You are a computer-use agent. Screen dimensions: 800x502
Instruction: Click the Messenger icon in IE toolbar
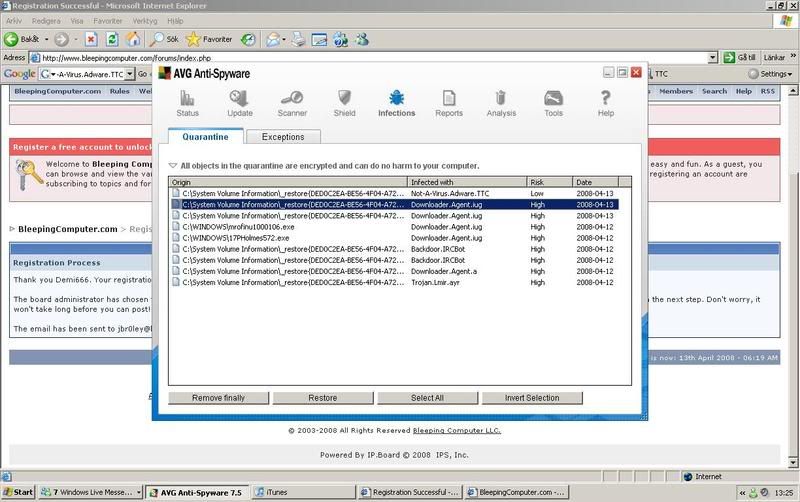(x=362, y=39)
